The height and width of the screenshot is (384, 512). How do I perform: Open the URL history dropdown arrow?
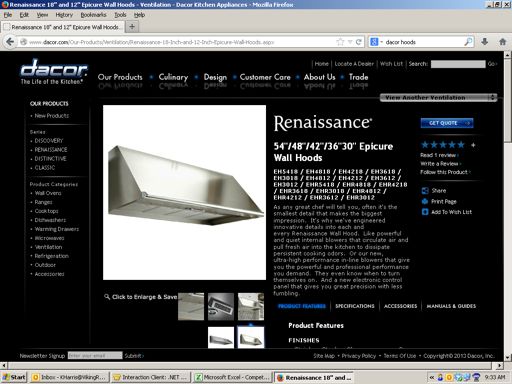(350, 42)
